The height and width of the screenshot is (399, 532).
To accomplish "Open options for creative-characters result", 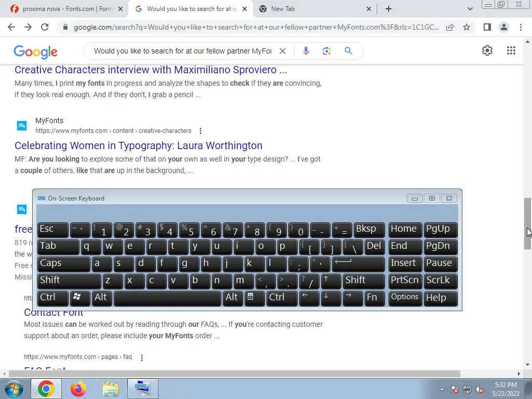I will pos(201,131).
